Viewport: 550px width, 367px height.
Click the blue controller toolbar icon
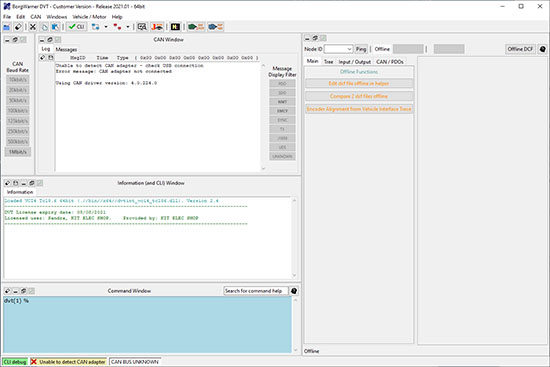pos(215,27)
